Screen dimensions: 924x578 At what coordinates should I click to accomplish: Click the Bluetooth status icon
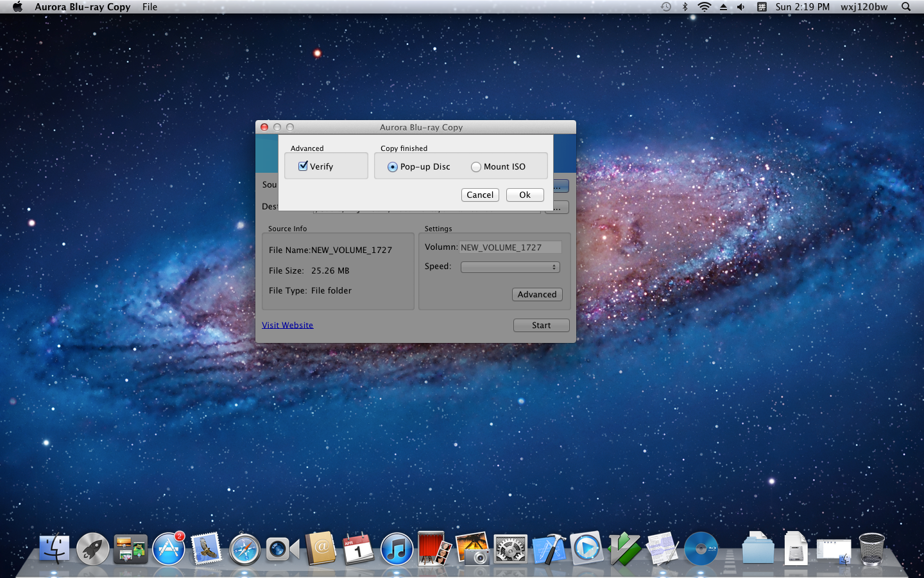685,7
